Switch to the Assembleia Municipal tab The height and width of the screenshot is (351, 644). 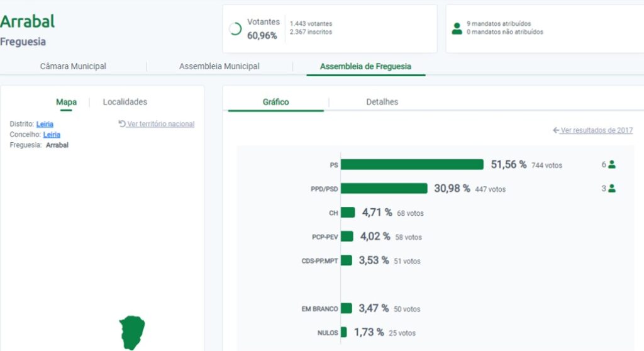pyautogui.click(x=219, y=66)
